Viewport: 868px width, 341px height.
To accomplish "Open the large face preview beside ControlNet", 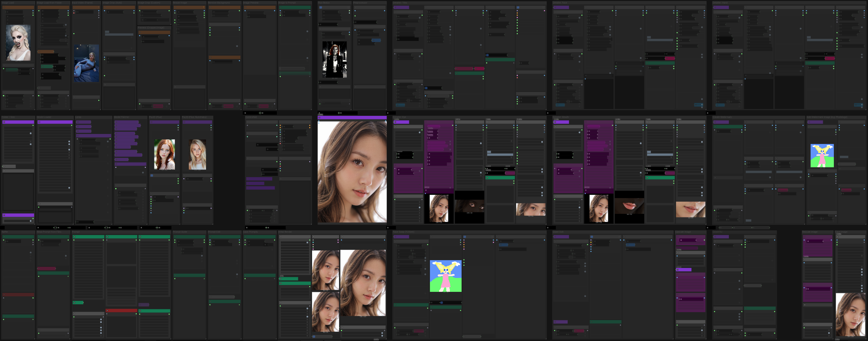I will pos(352,172).
